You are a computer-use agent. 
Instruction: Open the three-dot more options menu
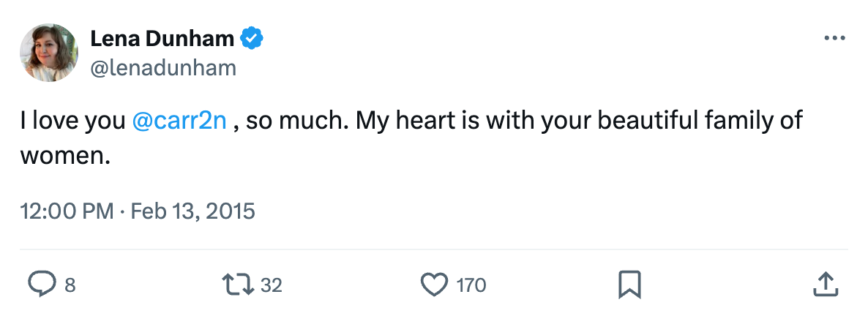point(834,38)
